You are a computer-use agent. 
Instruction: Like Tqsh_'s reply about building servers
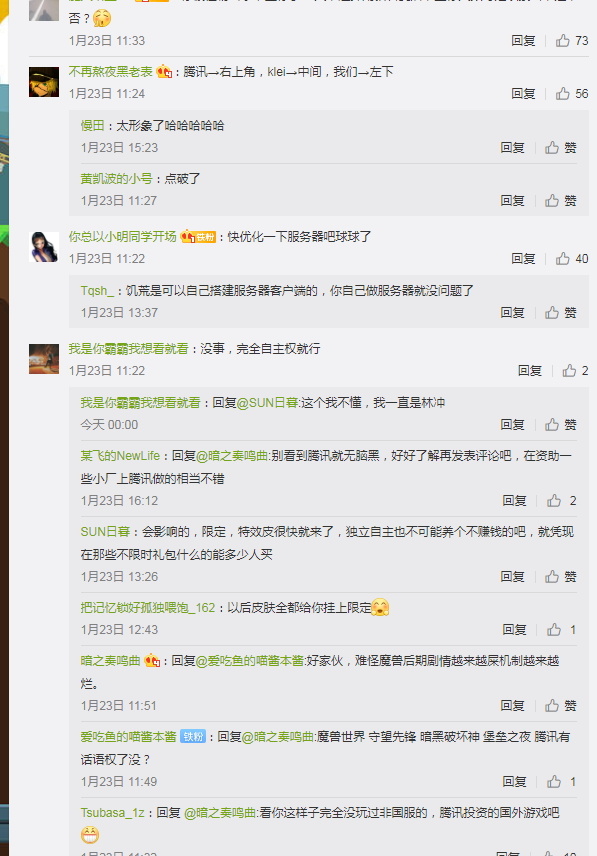click(x=560, y=312)
